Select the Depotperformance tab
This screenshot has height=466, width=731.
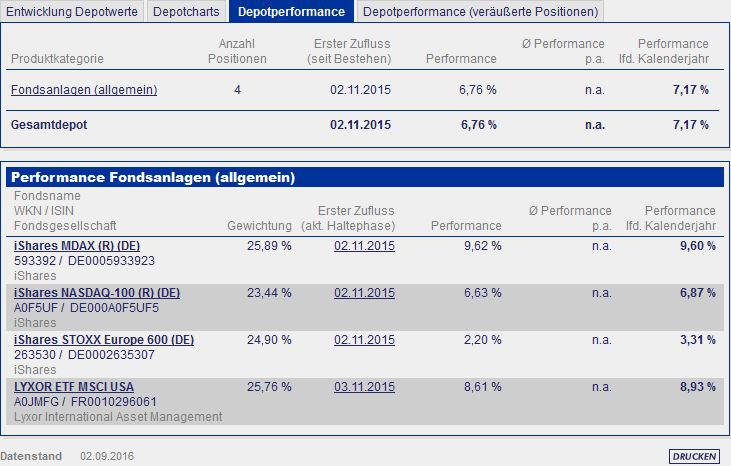(291, 11)
